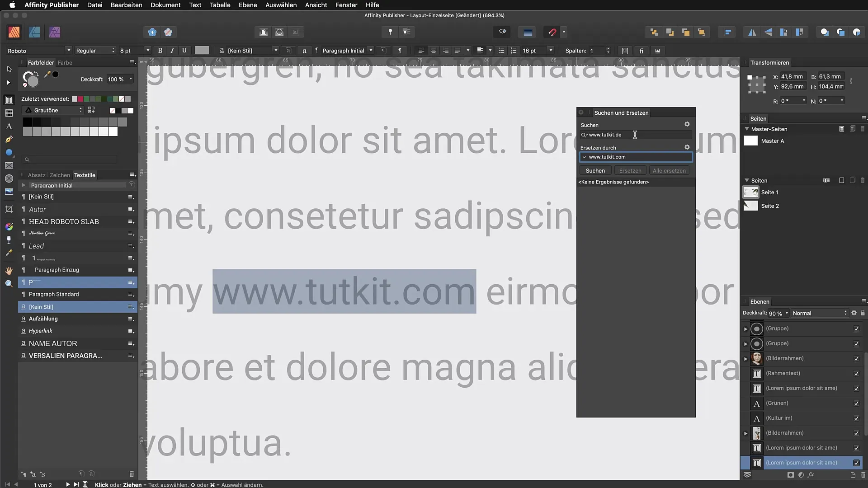Open the Normal blend mode dropdown
Viewport: 868px width, 488px height.
[819, 313]
